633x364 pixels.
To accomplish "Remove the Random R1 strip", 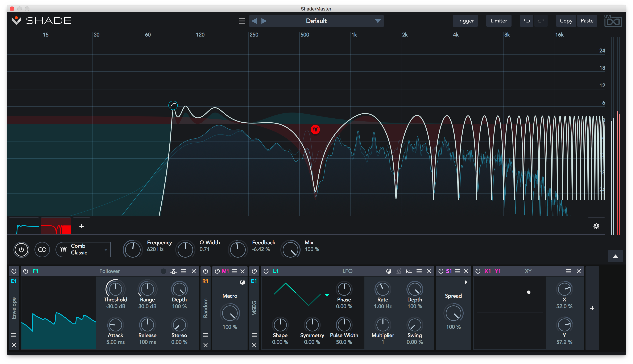I will point(206,345).
